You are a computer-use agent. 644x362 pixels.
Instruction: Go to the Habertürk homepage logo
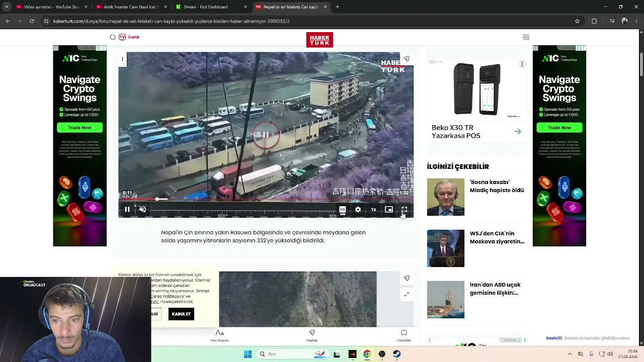pos(319,40)
